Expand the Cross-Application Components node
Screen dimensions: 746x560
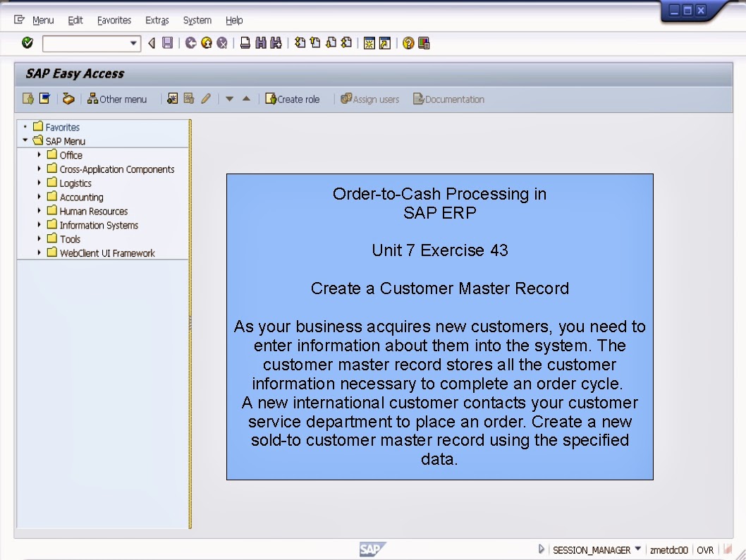tap(39, 169)
